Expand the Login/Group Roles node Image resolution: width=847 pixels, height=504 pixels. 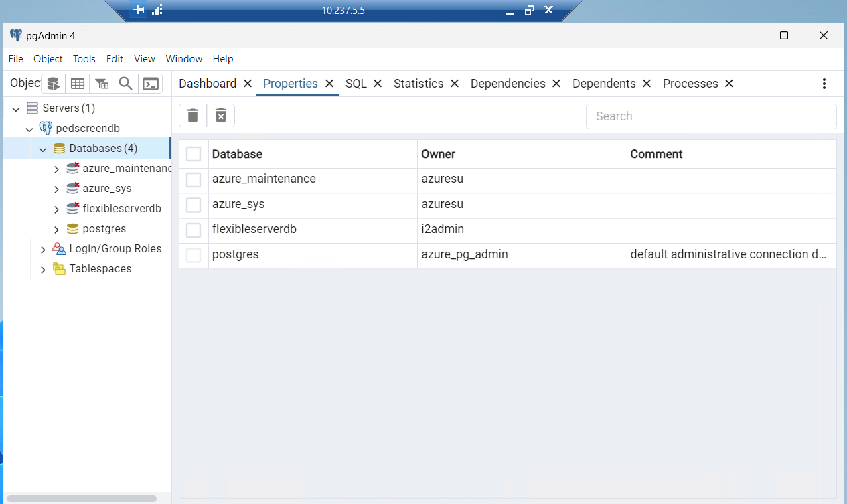[x=43, y=249]
